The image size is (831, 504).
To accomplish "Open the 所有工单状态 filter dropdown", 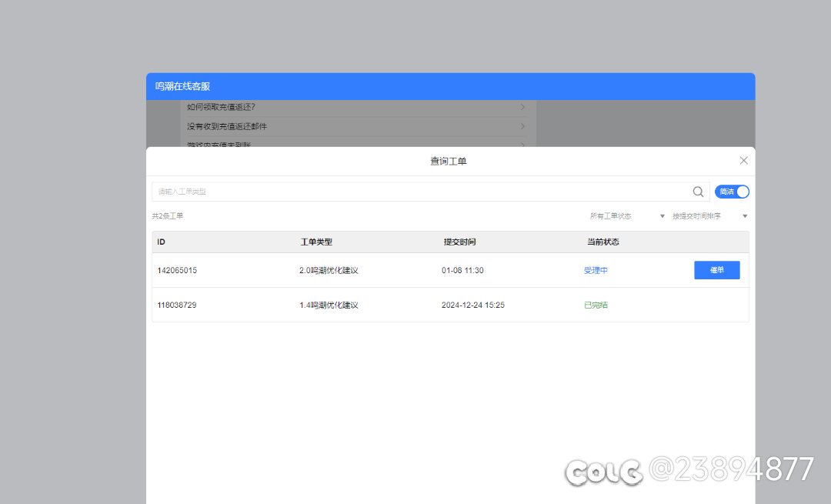I will point(627,216).
